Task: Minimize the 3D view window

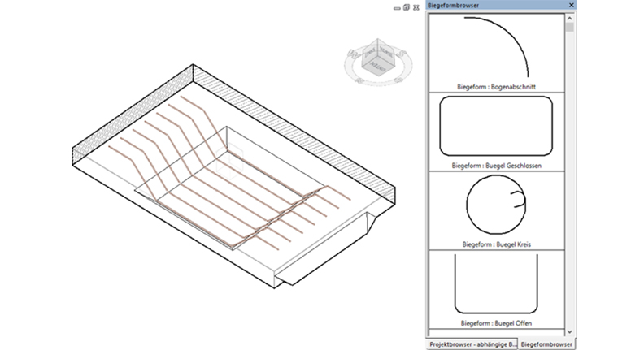Action: (x=397, y=8)
